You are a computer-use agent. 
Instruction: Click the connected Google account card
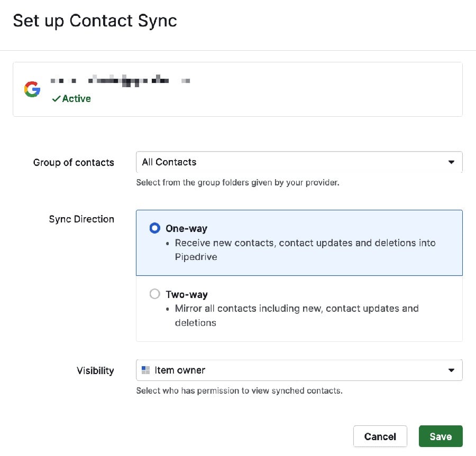237,89
